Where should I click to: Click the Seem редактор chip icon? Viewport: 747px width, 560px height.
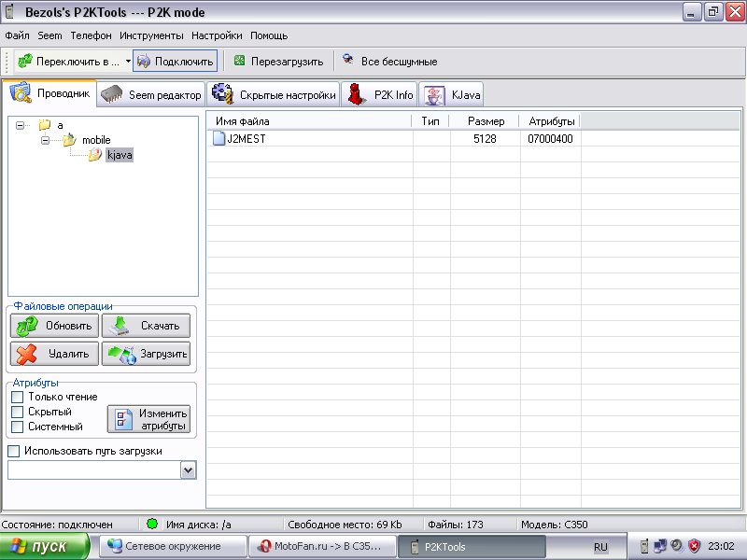pos(112,94)
